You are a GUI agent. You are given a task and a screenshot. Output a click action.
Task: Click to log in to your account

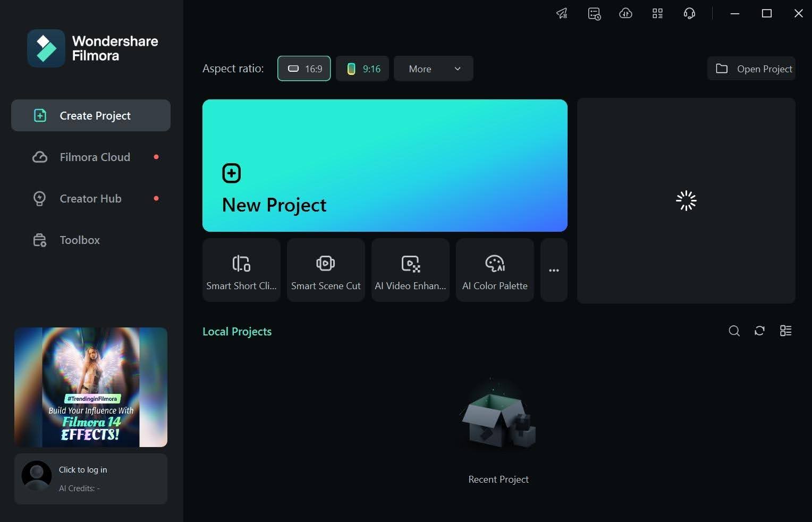83,469
